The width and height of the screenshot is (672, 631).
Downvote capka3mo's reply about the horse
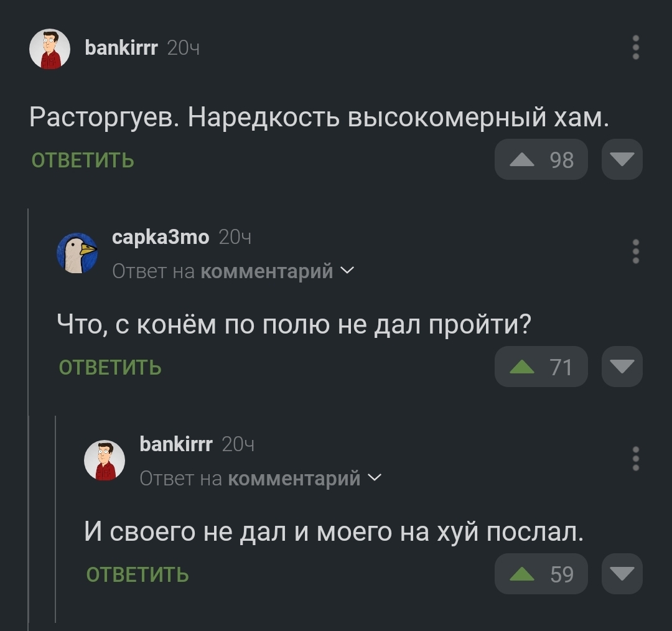tap(622, 367)
